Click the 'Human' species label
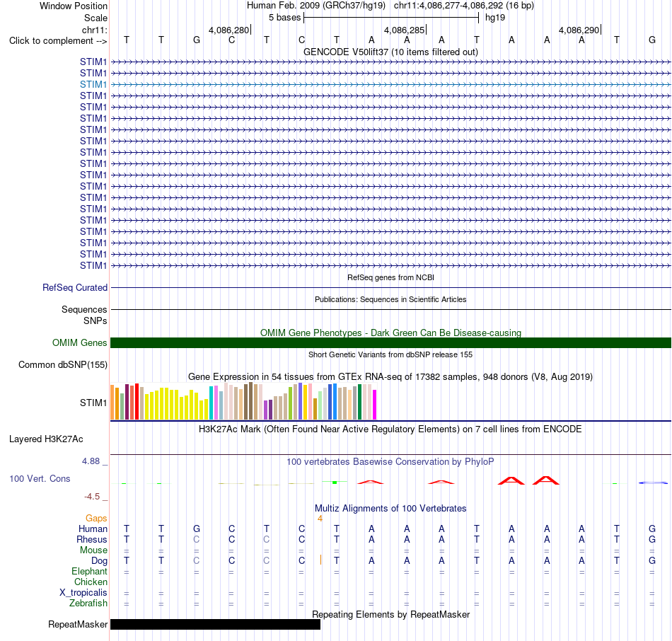 [x=93, y=529]
